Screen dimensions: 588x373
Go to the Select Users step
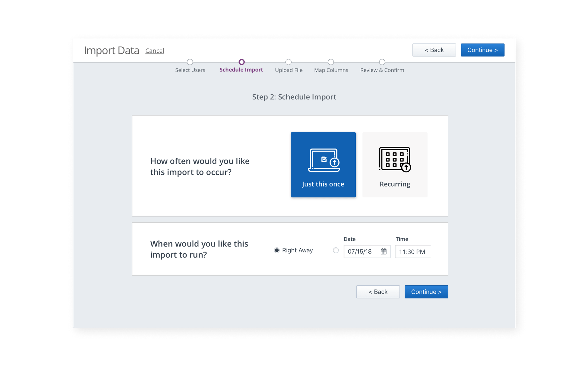click(190, 70)
